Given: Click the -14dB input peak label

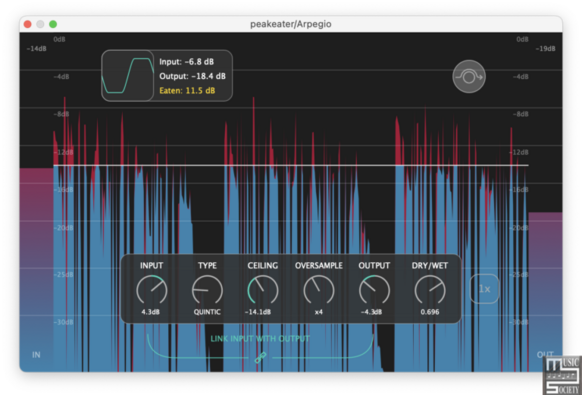Looking at the screenshot, I should 36,49.
